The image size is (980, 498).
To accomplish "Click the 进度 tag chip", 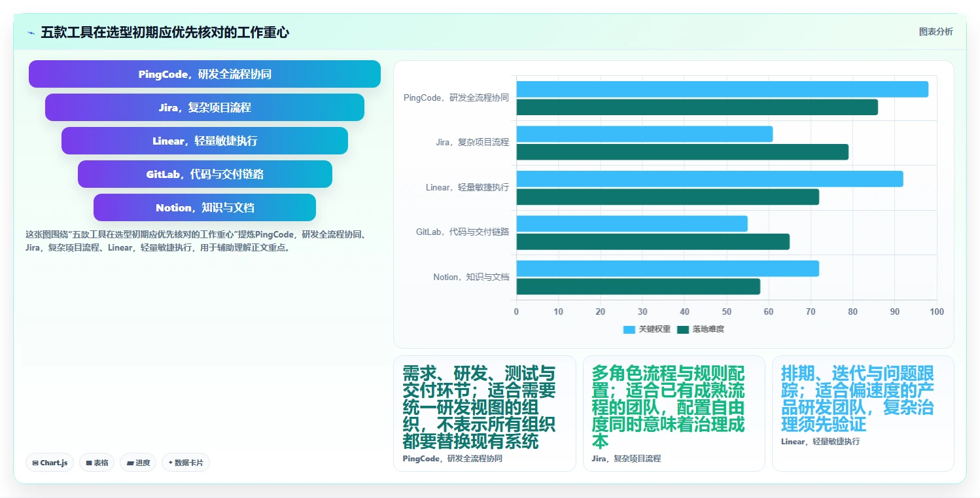I will tap(138, 463).
